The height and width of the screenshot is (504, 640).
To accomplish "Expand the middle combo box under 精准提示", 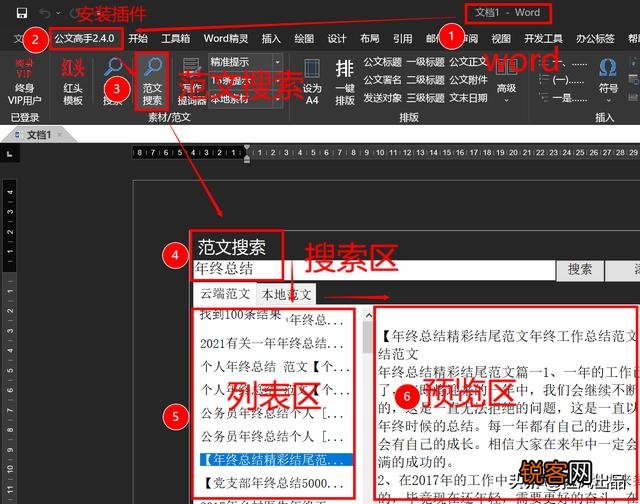I will (x=278, y=81).
